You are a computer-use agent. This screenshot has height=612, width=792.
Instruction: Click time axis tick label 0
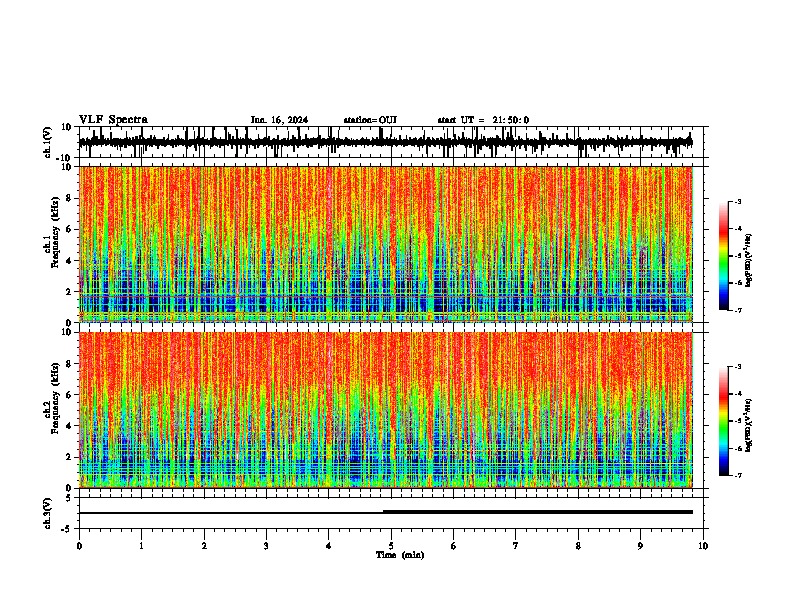79,546
